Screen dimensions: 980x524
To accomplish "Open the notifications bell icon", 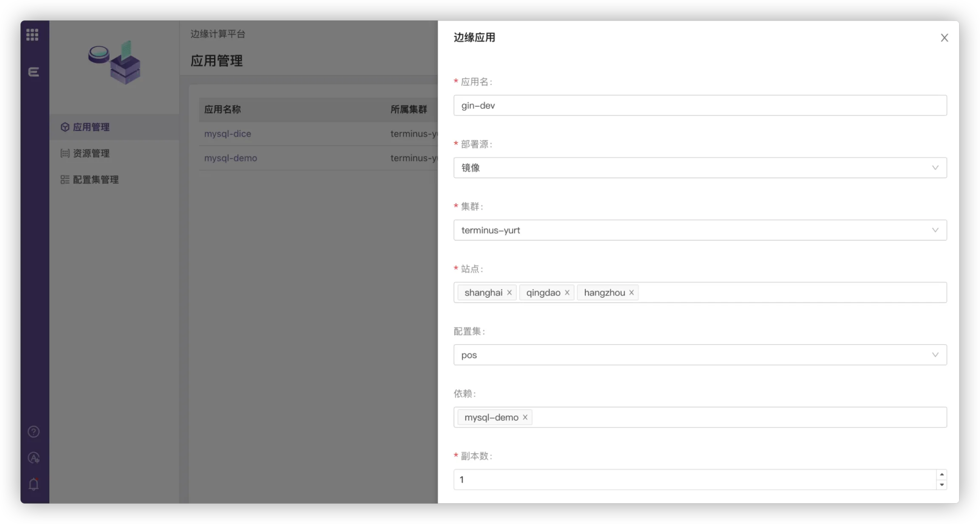I will point(34,484).
